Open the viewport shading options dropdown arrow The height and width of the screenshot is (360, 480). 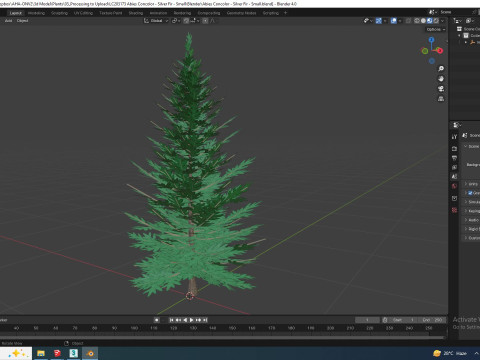(443, 21)
